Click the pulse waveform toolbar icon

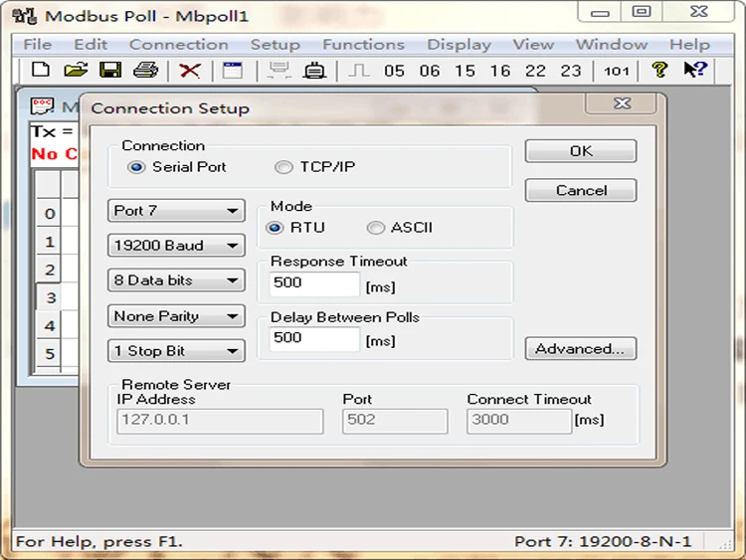click(359, 71)
